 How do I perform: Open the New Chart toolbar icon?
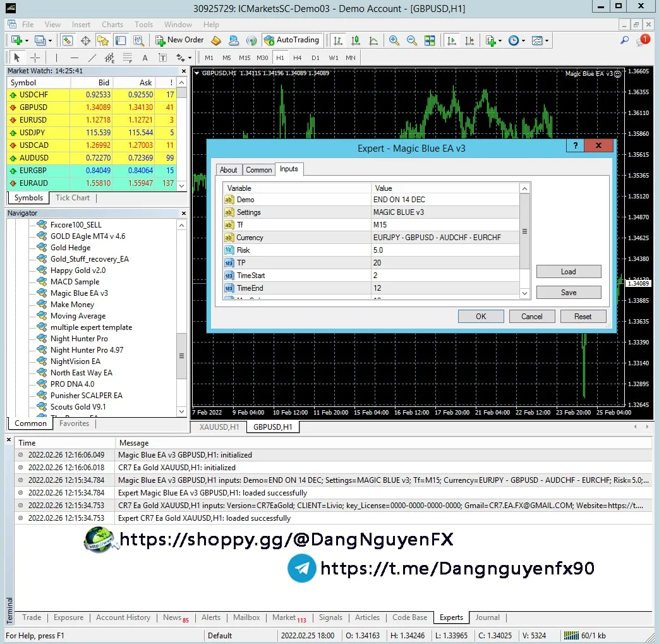pyautogui.click(x=19, y=40)
